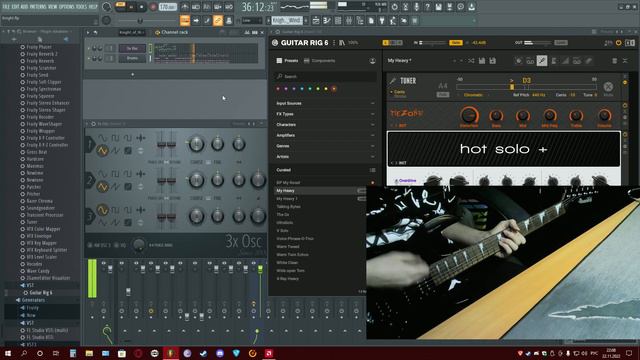Click the shuffle preset icon
Screen dimensions: 640x360
[471, 61]
